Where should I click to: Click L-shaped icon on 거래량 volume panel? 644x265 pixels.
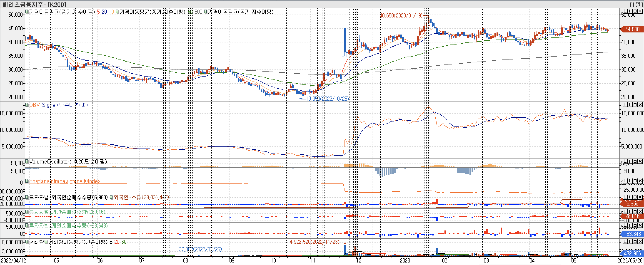tap(626, 241)
